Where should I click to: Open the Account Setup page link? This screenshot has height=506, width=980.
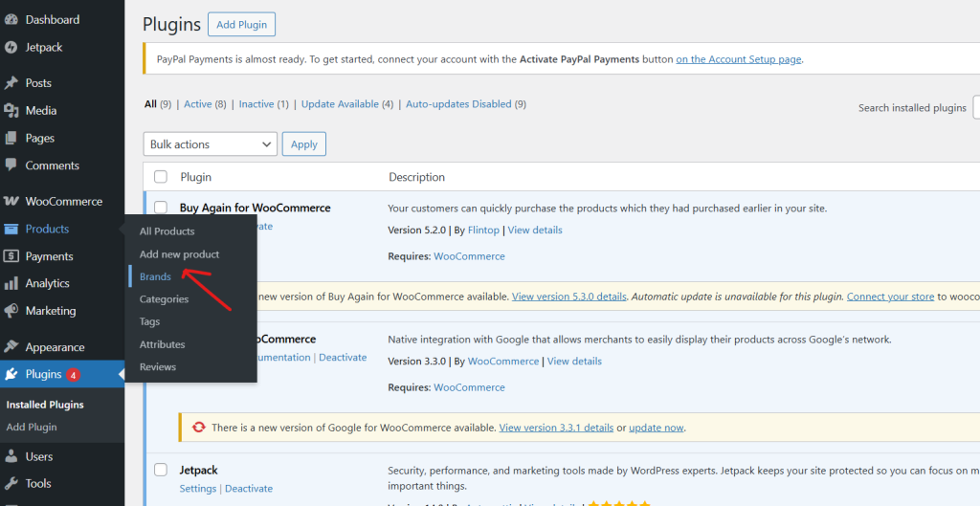click(738, 59)
